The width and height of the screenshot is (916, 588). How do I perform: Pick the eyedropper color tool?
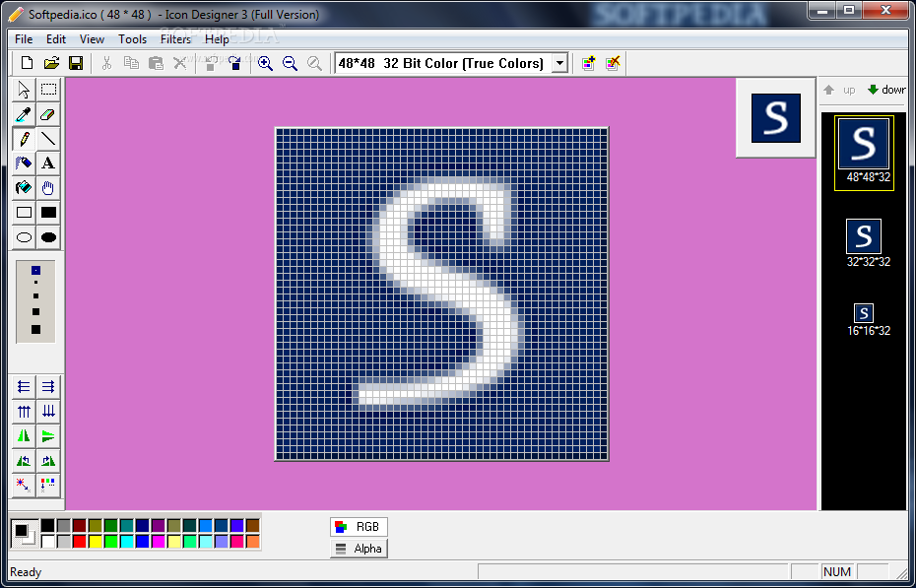pyautogui.click(x=24, y=114)
